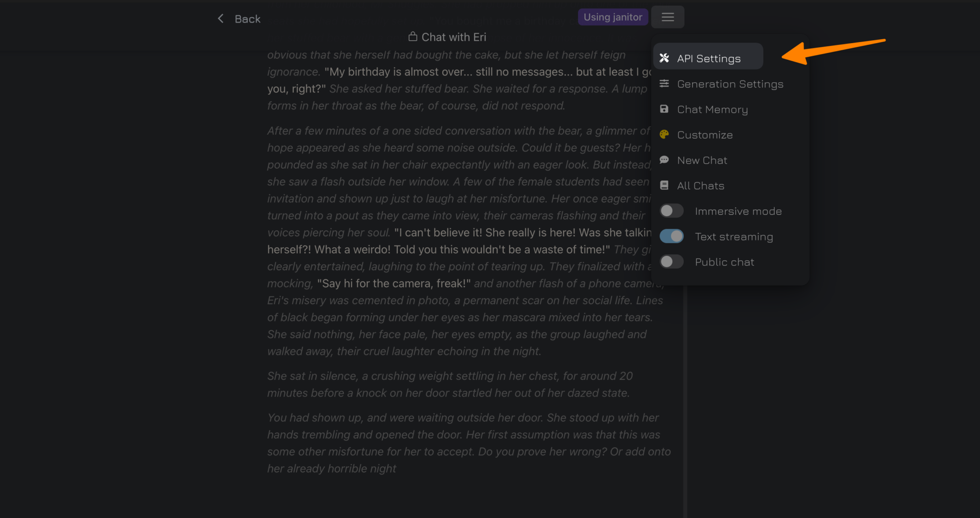Select Generation Settings from the menu
Screen dimensions: 980x518
click(730, 84)
